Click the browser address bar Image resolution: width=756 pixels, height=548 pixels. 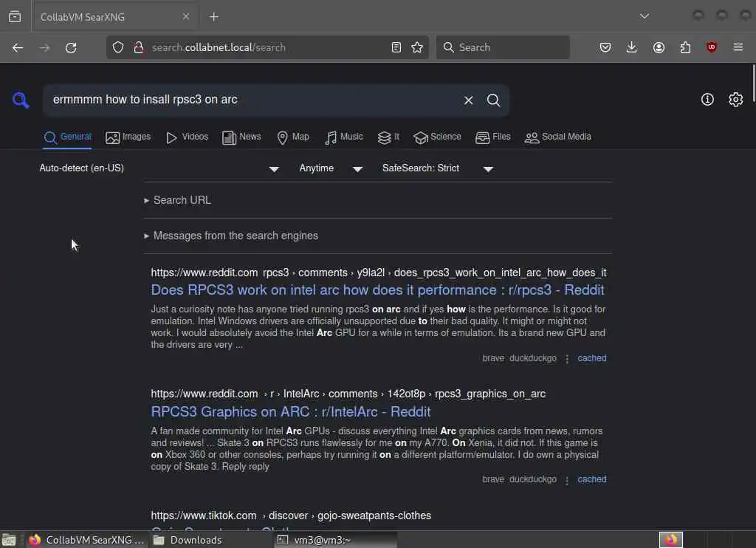point(267,47)
